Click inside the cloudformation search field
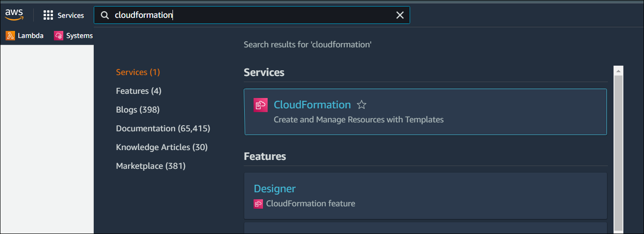Viewport: 644px width, 234px height. coord(281,15)
